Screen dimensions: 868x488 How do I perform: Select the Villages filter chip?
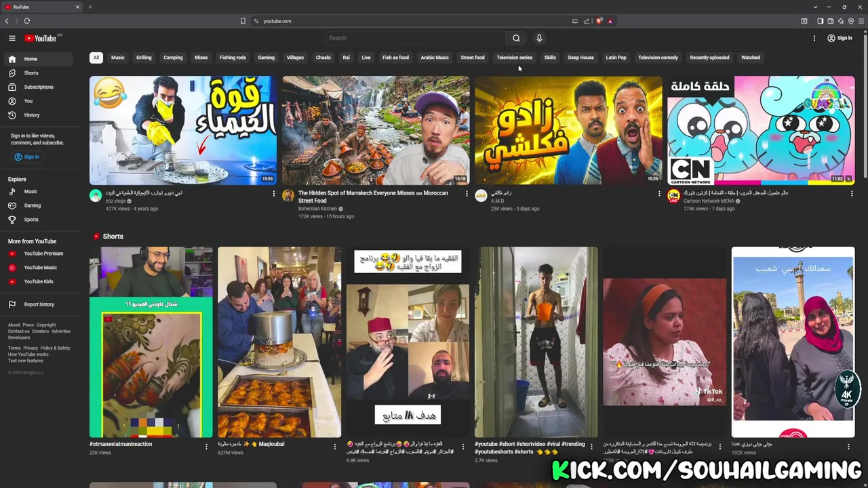coord(295,58)
